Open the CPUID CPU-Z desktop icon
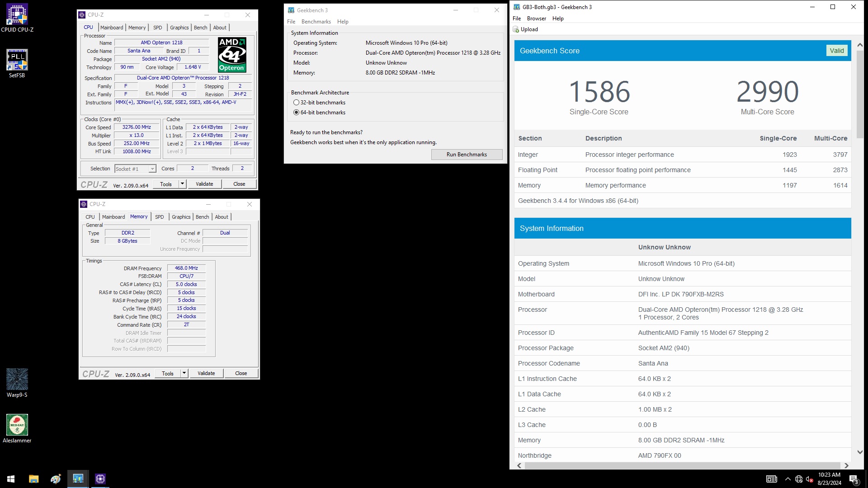868x488 pixels. click(17, 18)
